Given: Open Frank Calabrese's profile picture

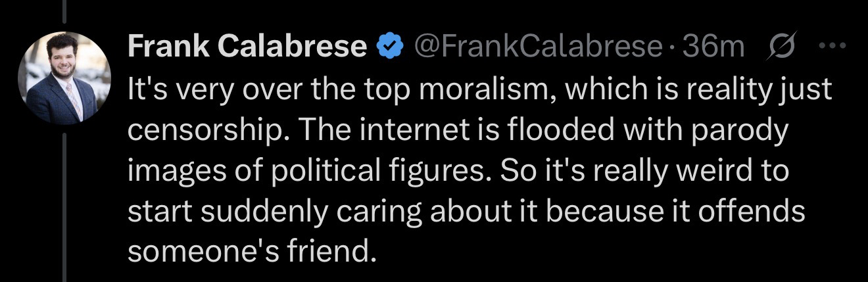Looking at the screenshot, I should tap(64, 78).
